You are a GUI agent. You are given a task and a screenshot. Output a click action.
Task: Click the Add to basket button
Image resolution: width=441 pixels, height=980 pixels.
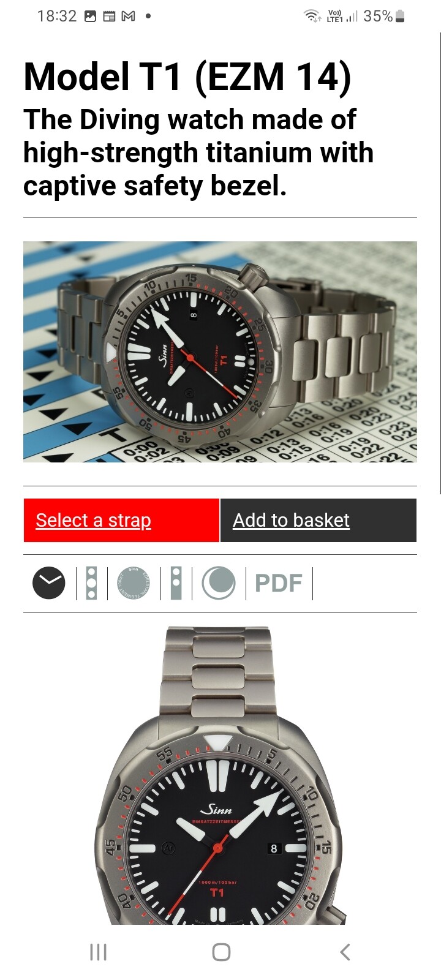click(x=318, y=521)
